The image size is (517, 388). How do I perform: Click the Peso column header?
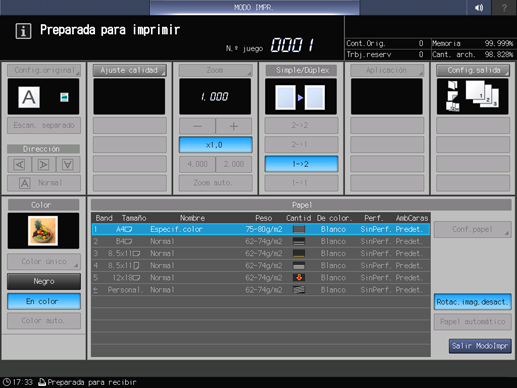(x=264, y=218)
